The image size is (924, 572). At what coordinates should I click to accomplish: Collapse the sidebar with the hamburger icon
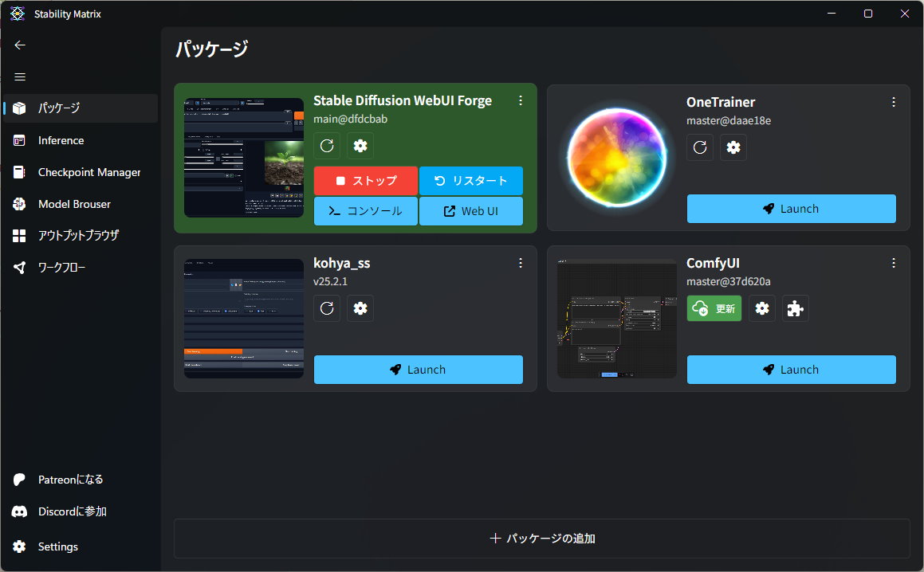[20, 77]
